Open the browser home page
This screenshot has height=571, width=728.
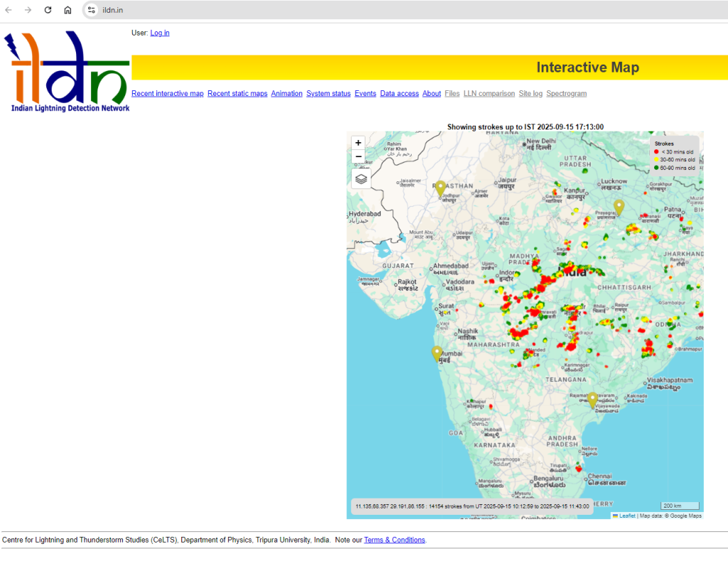[68, 10]
